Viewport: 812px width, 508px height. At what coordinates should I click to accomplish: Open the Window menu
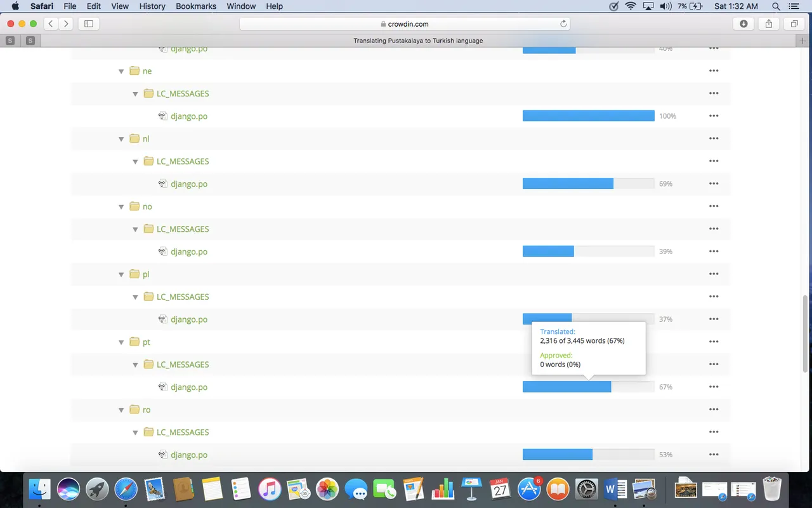pos(241,6)
